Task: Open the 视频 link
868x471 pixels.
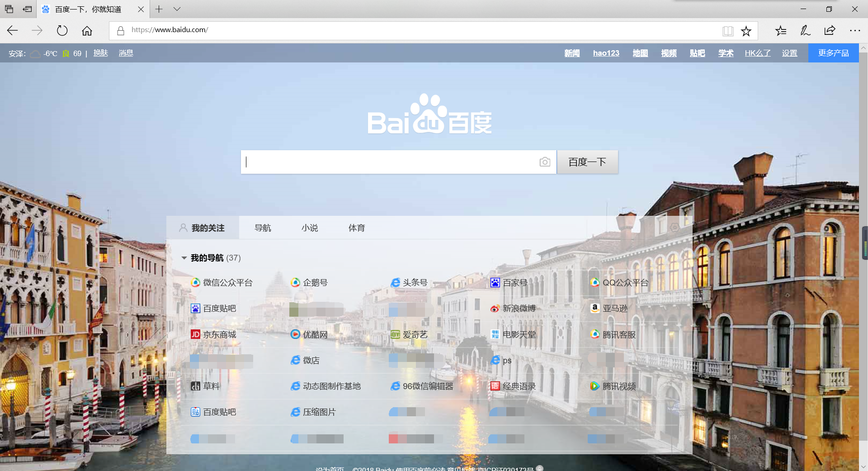Action: click(x=669, y=53)
